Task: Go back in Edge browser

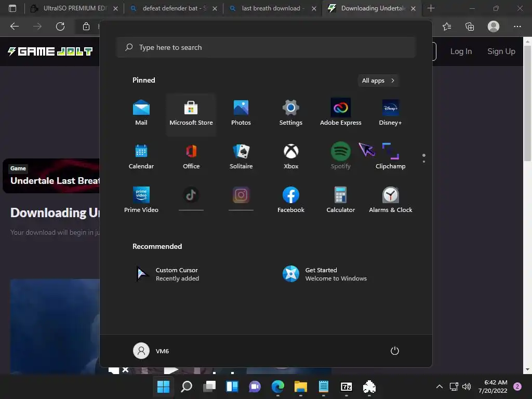Action: click(14, 26)
